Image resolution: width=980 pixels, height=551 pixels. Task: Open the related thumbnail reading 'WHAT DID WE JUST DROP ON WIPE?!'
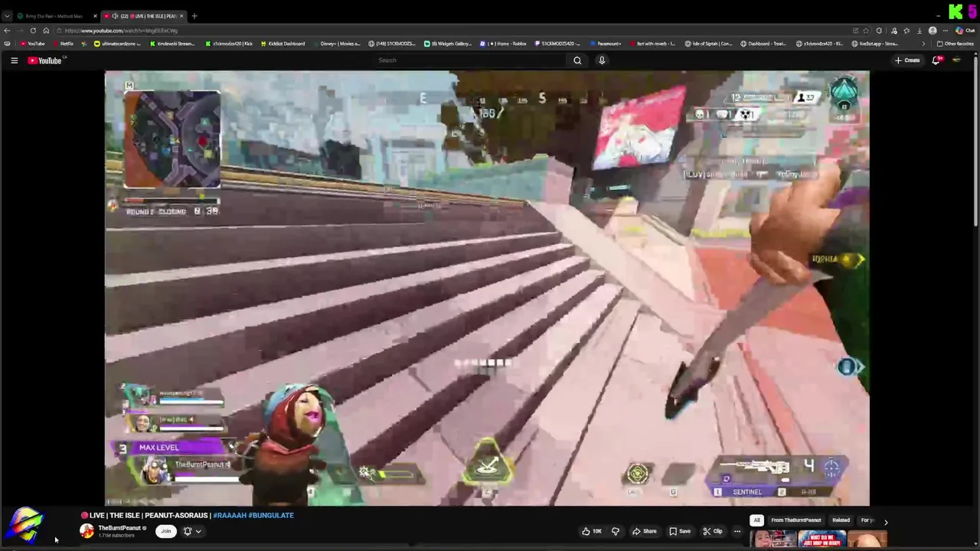point(822,540)
